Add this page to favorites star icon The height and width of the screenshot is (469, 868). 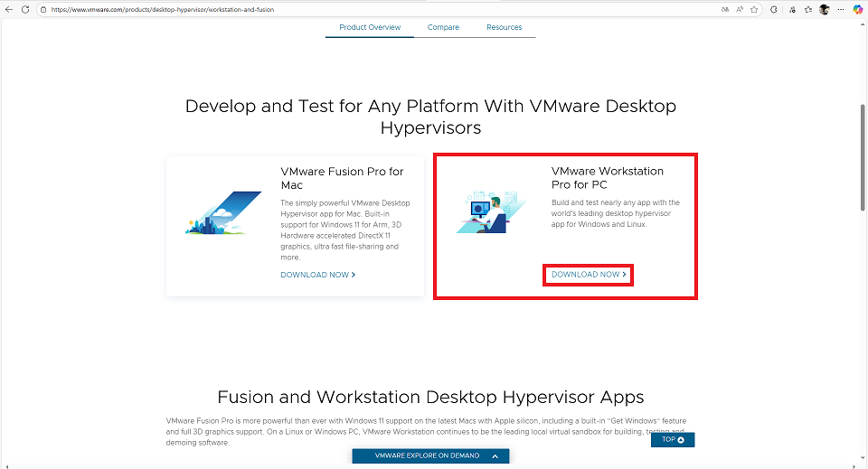[754, 9]
